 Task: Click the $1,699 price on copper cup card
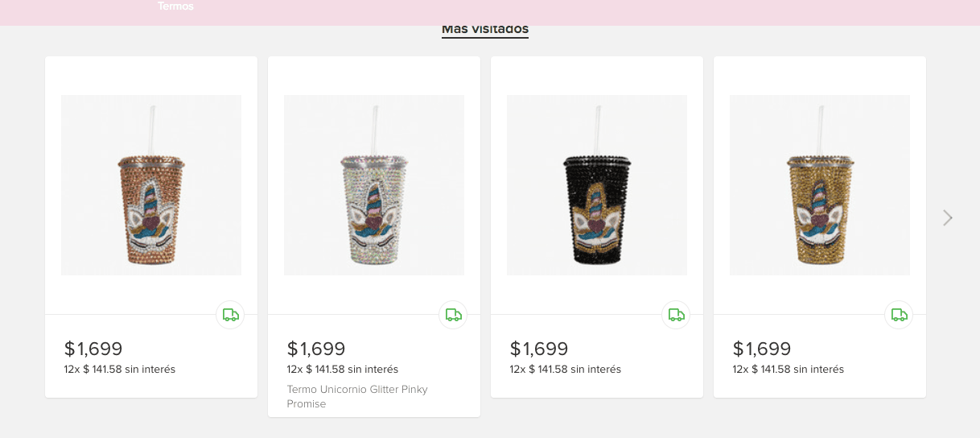click(93, 349)
